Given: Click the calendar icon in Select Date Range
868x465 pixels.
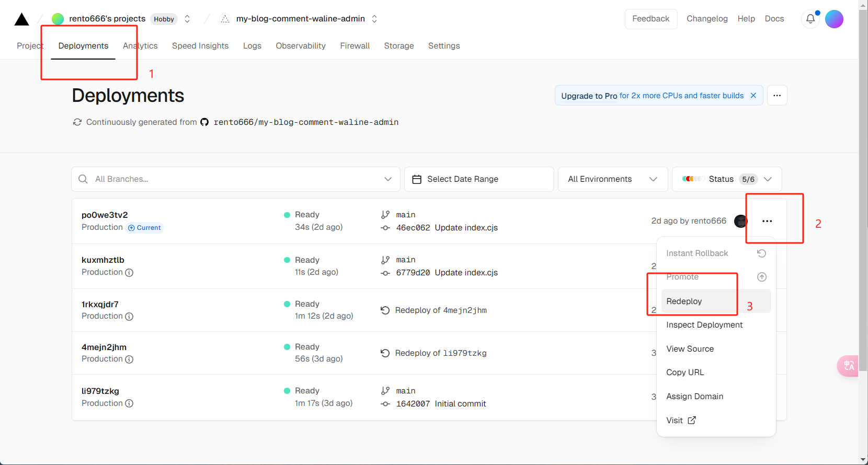Looking at the screenshot, I should [x=417, y=179].
